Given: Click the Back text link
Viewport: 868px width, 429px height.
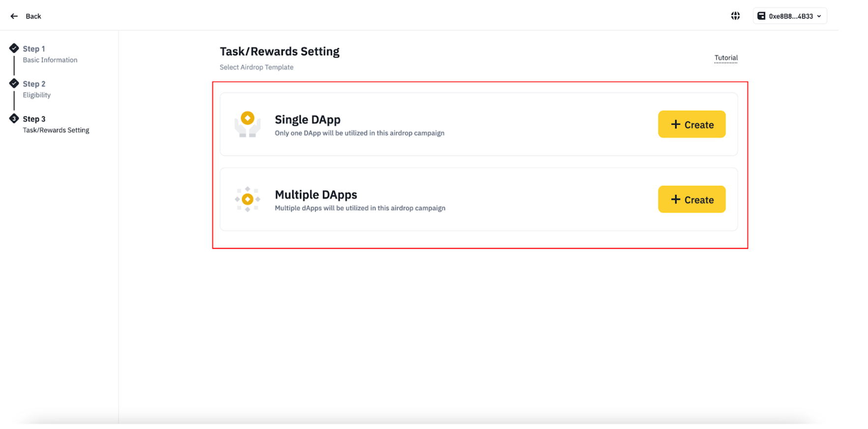Looking at the screenshot, I should tap(33, 16).
